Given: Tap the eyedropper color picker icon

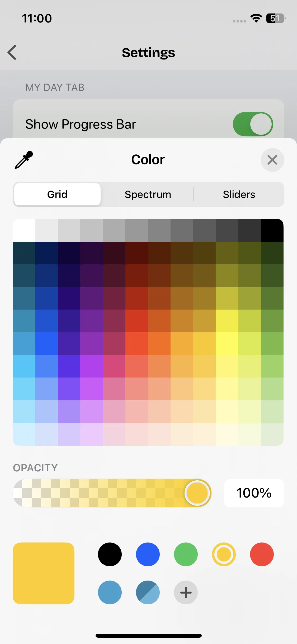Looking at the screenshot, I should coord(24,160).
